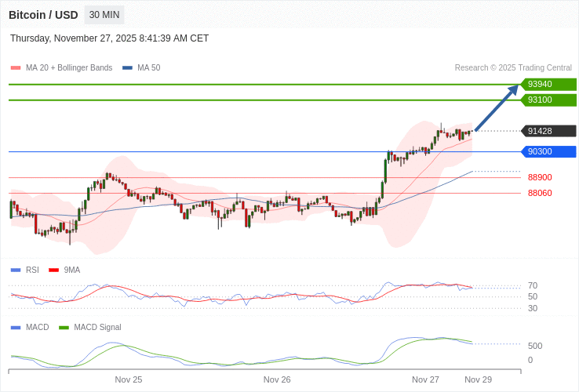Click the RSI legend marker
Image resolution: width=579 pixels, height=392 pixels.
point(16,270)
